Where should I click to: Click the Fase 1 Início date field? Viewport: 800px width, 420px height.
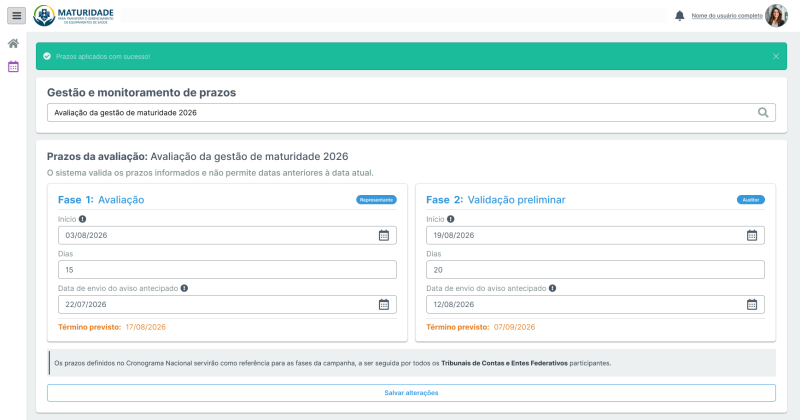(x=227, y=235)
